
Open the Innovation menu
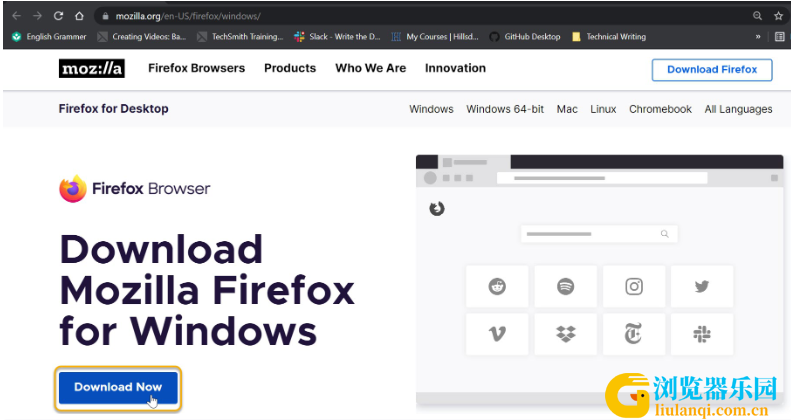[x=455, y=68]
